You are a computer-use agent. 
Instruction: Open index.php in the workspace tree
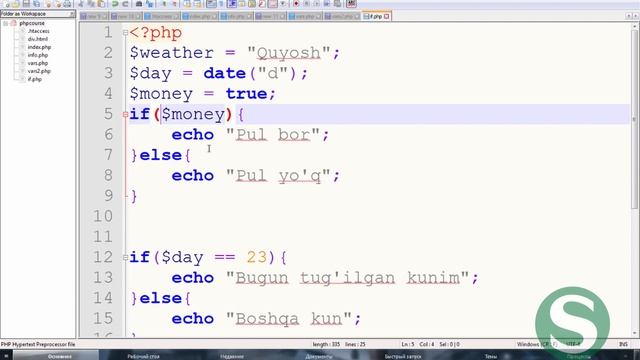coord(39,47)
